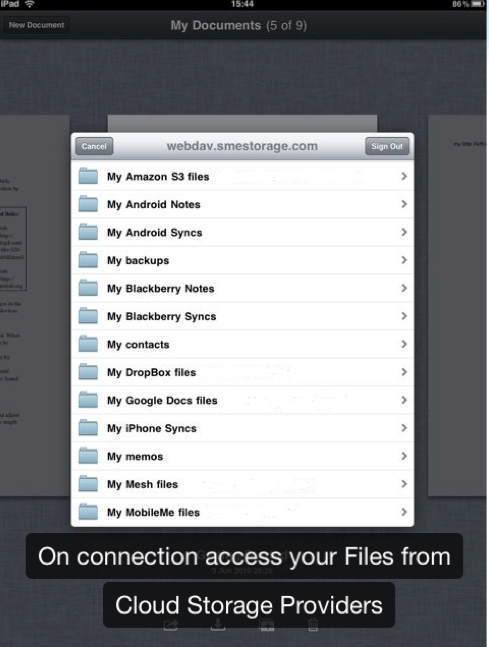Open the My Blackberry Syncs row
Viewport: 489px width, 647px height.
pos(242,316)
